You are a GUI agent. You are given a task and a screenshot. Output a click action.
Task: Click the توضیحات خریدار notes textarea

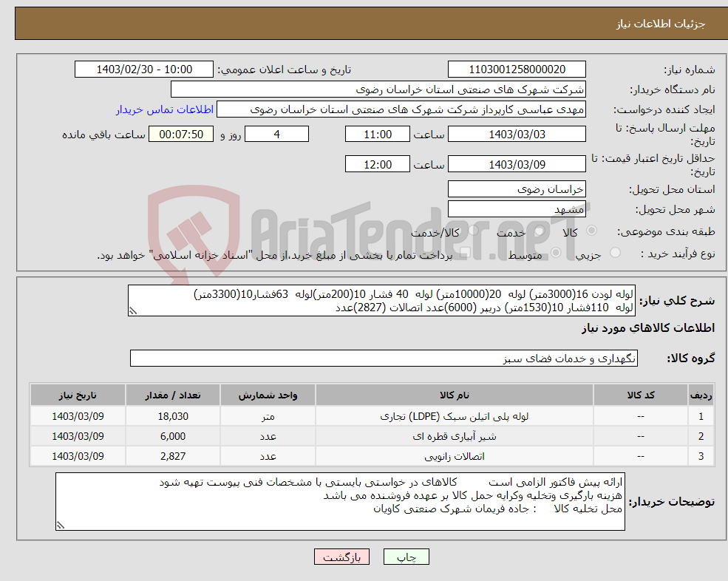340,502
